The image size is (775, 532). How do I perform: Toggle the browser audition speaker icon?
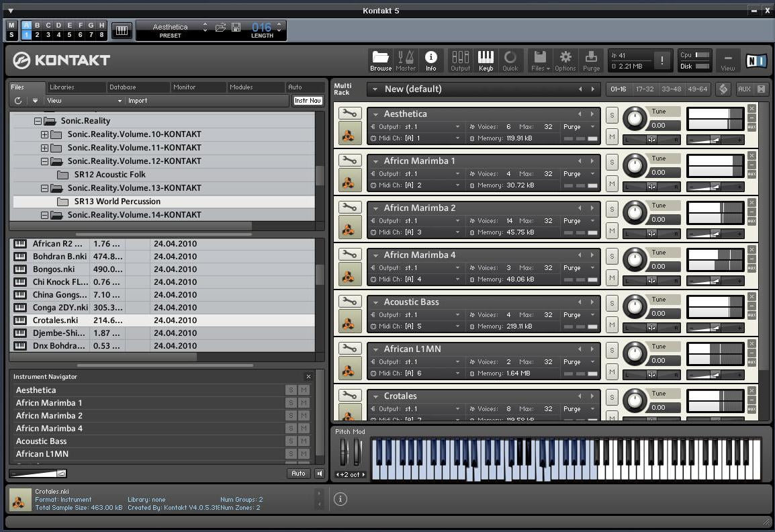pyautogui.click(x=319, y=473)
